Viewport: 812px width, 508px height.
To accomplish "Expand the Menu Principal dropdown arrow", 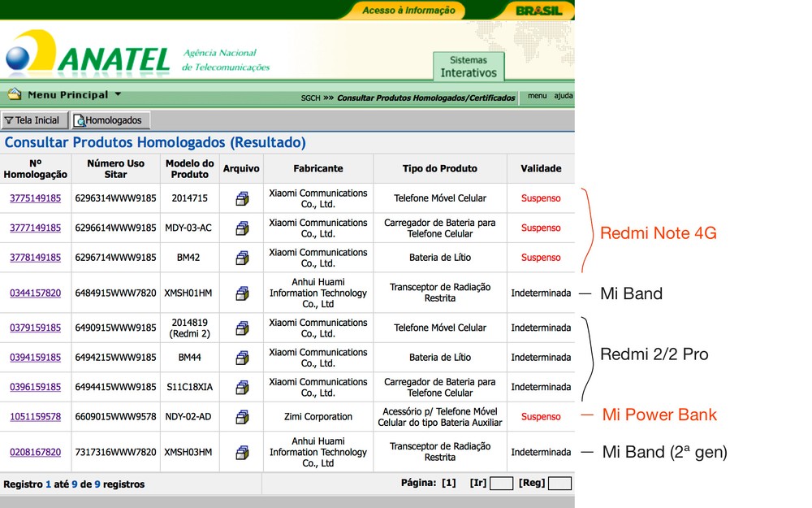I will coord(118,94).
